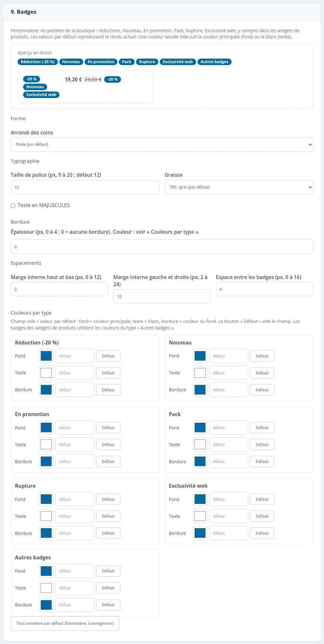This screenshot has height=644, width=324.
Task: Focus the border Épaisseur input field
Action: point(162,246)
